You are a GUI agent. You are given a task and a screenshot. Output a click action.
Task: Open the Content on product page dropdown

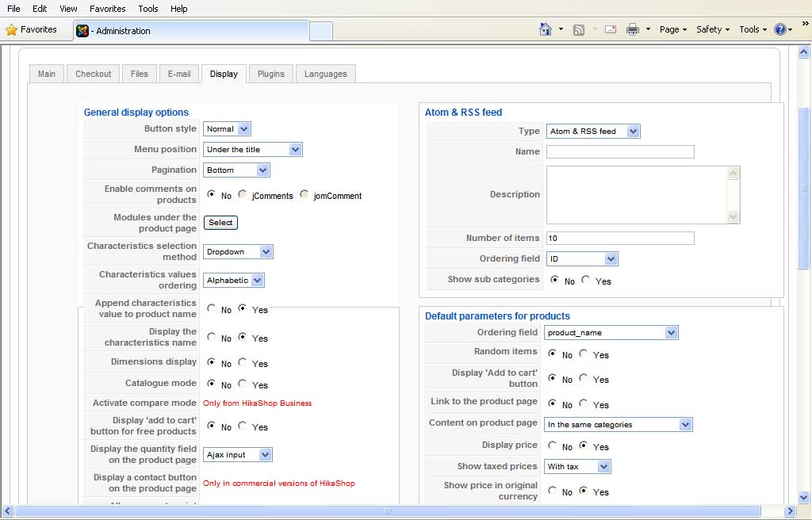(x=618, y=425)
